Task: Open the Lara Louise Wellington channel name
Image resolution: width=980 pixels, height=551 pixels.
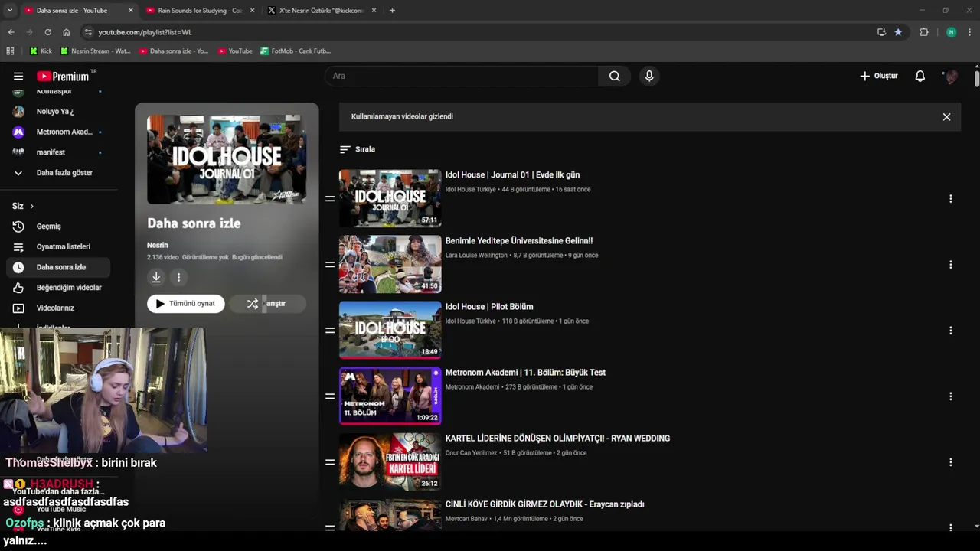Action: pos(476,256)
